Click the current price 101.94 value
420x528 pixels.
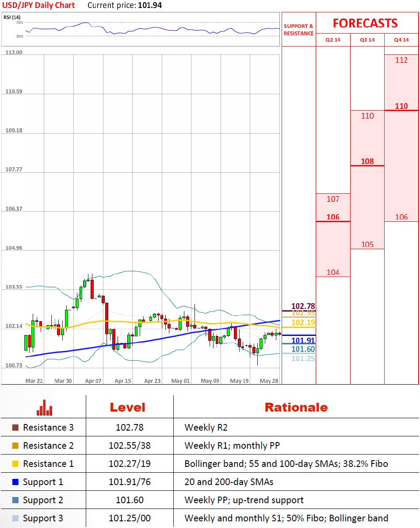[x=150, y=5]
